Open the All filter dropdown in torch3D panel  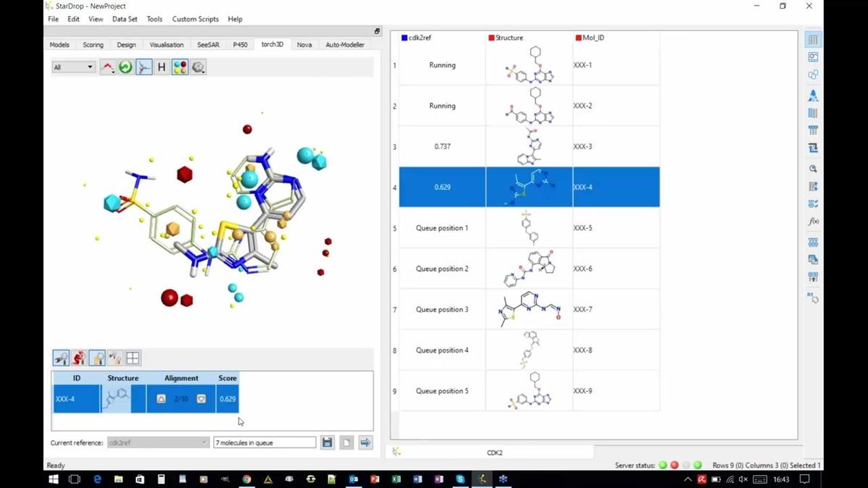72,66
